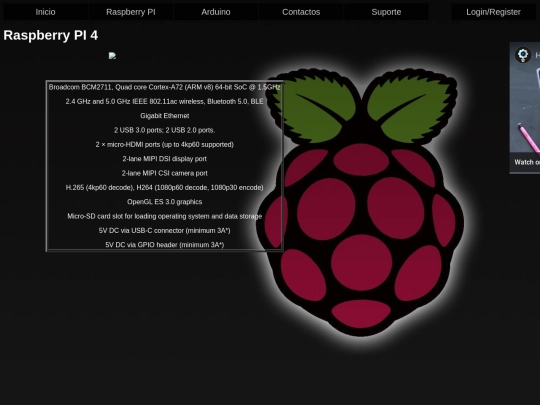Click the video channel avatar icon
The width and height of the screenshot is (540, 405).
click(x=523, y=55)
